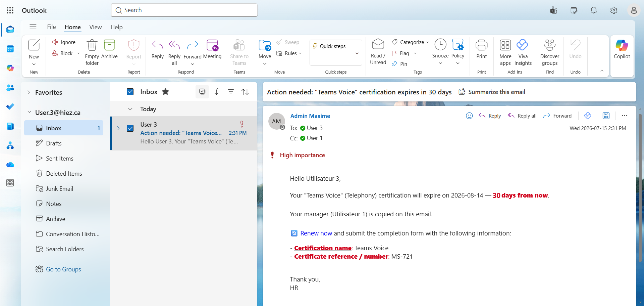Open OneDrive cloud icon in rail
644x306 pixels.
click(x=10, y=165)
